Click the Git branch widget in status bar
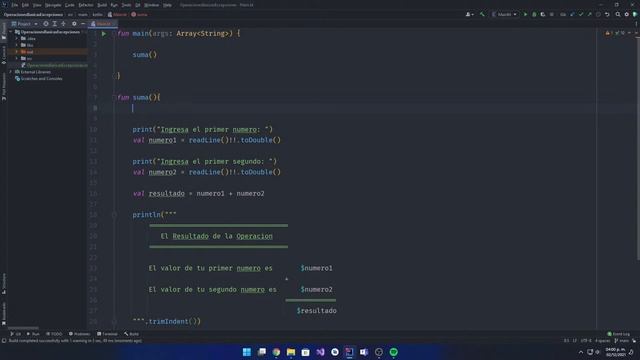 (x=622, y=340)
